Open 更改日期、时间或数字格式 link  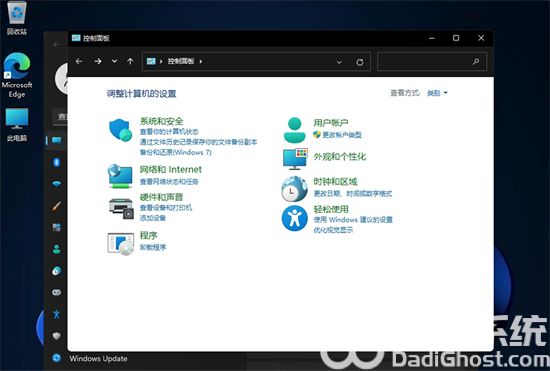pyautogui.click(x=353, y=194)
